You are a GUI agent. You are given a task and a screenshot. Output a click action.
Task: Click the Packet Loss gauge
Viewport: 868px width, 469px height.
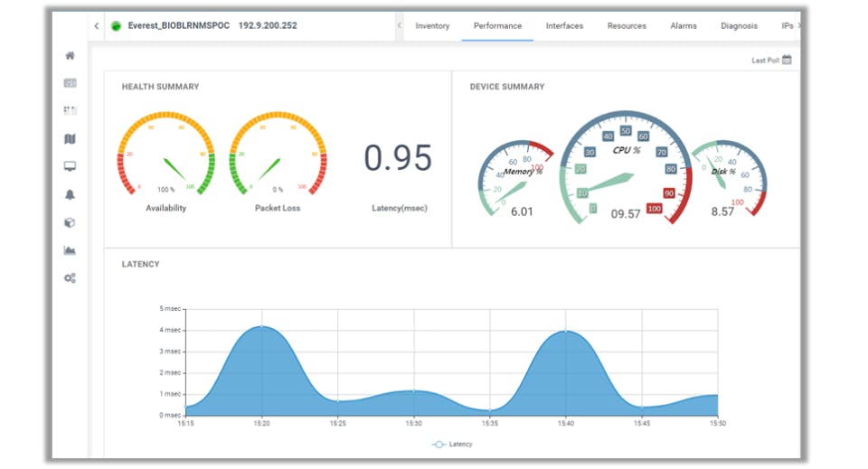point(278,154)
